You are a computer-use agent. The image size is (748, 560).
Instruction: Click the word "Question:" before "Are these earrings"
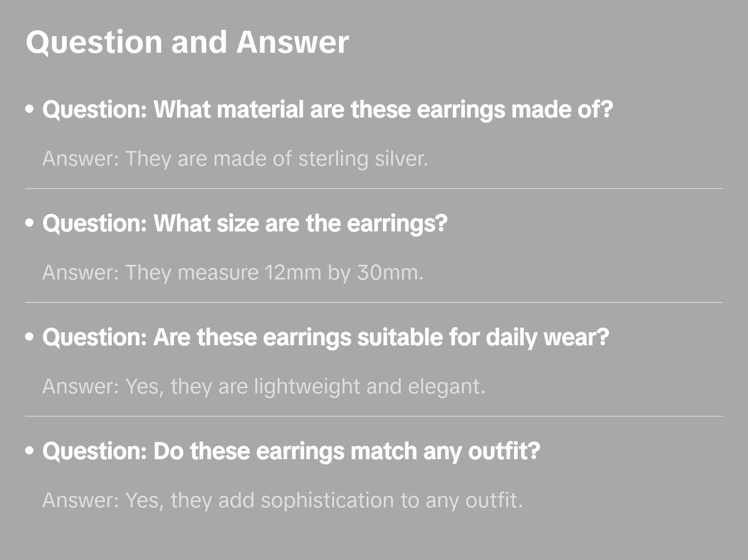pos(95,337)
